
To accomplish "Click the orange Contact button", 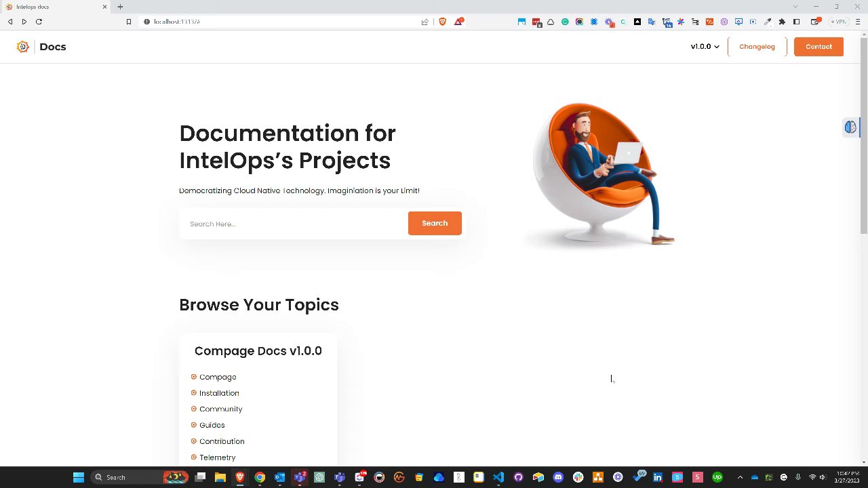I will pyautogui.click(x=818, y=47).
